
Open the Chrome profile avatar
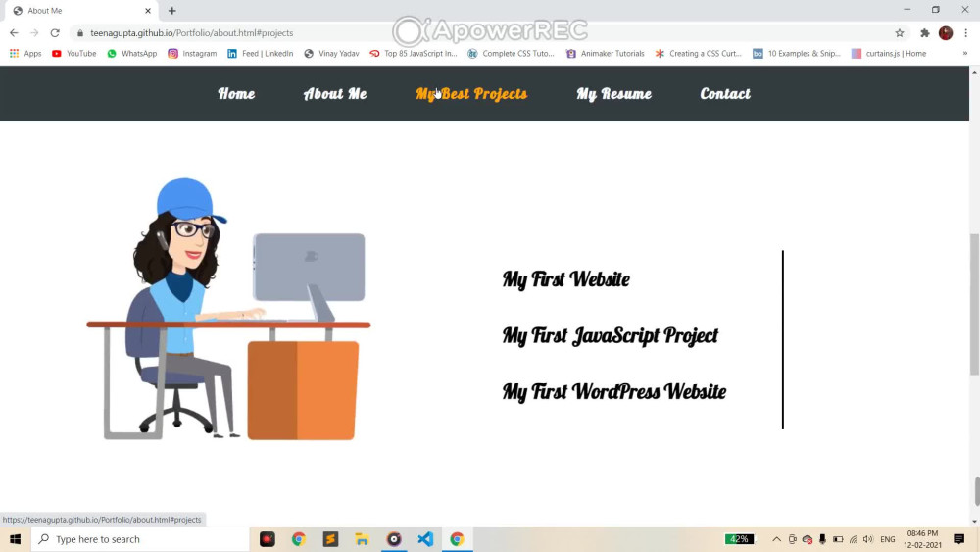pos(946,33)
